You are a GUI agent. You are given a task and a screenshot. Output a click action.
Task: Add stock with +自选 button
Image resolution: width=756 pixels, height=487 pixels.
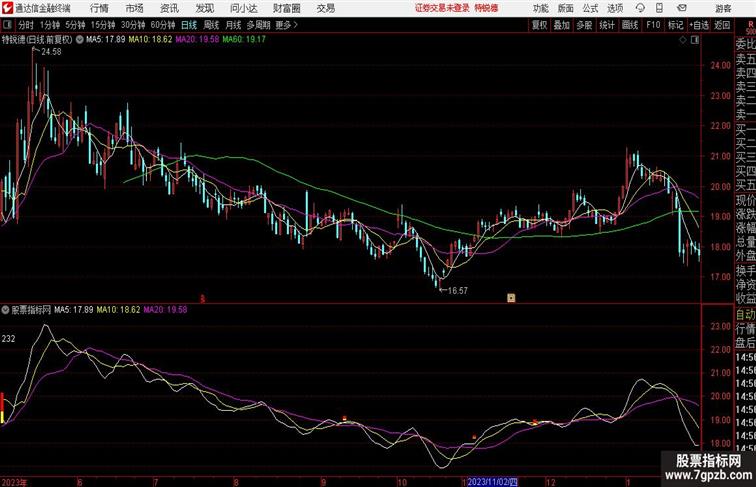point(699,25)
